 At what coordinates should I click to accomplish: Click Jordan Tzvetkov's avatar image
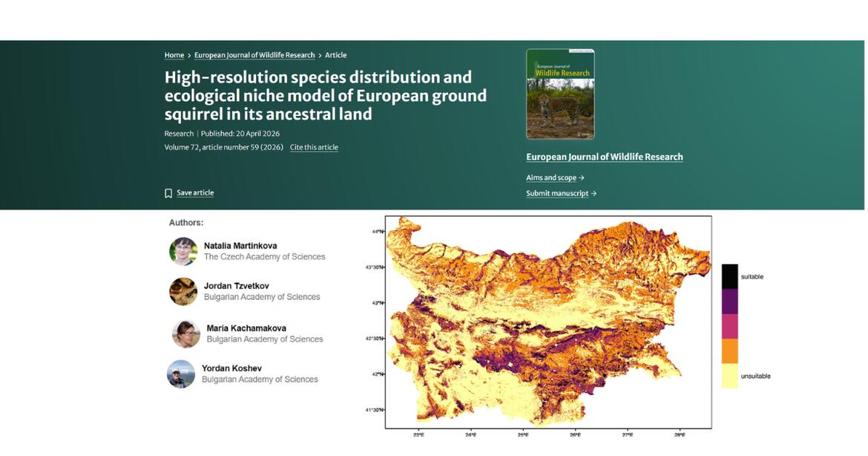pos(183,291)
